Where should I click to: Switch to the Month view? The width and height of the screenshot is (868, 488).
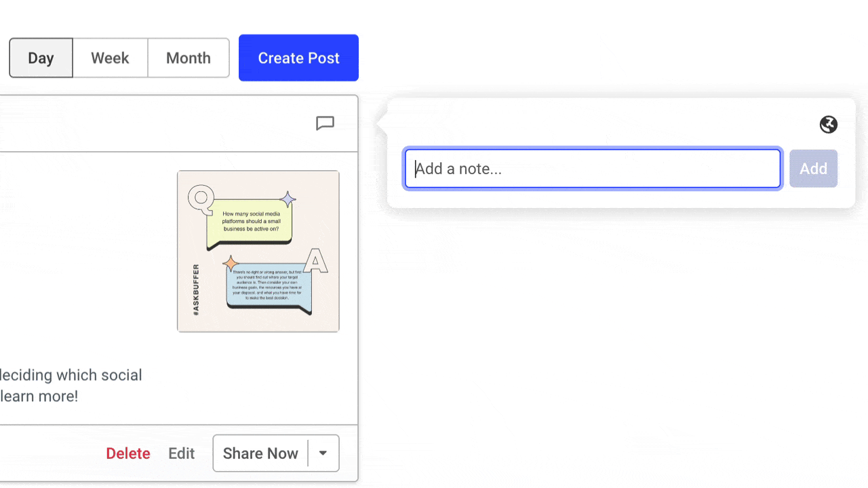click(x=188, y=58)
